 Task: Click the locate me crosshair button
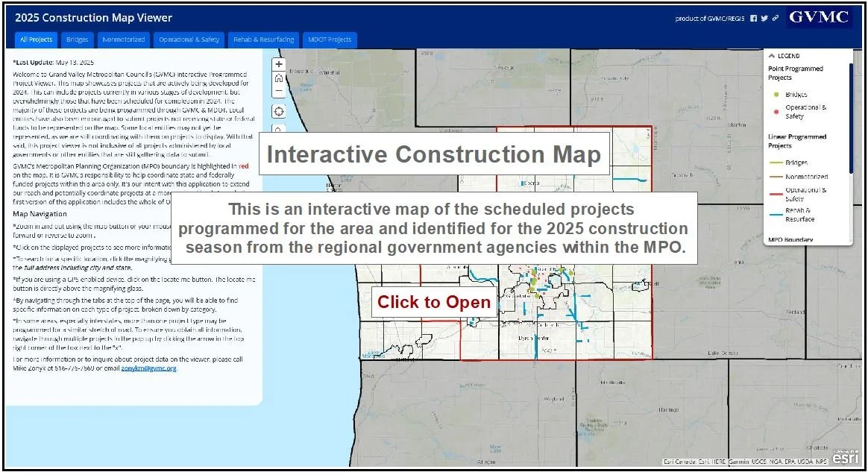point(279,111)
